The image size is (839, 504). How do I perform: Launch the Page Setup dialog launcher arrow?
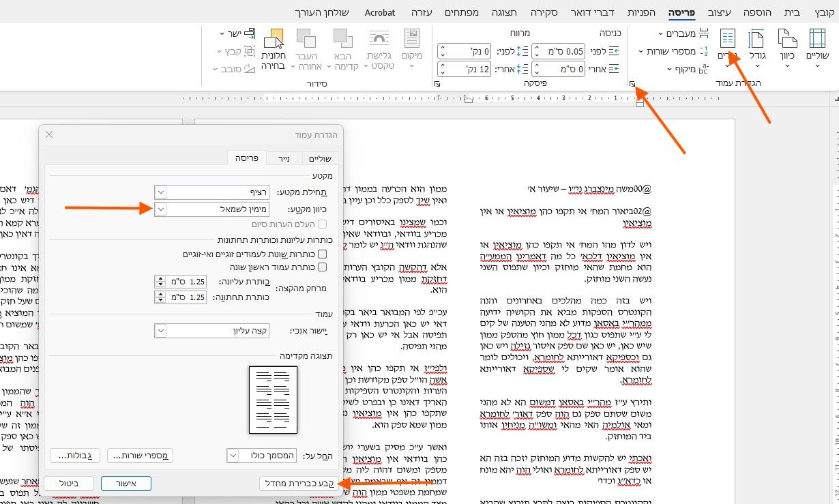(x=632, y=84)
